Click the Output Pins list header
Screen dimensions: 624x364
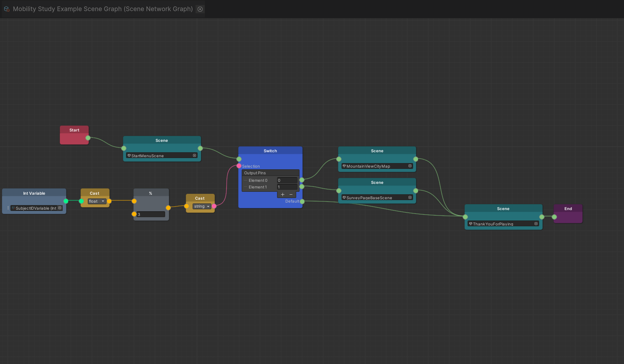point(270,173)
